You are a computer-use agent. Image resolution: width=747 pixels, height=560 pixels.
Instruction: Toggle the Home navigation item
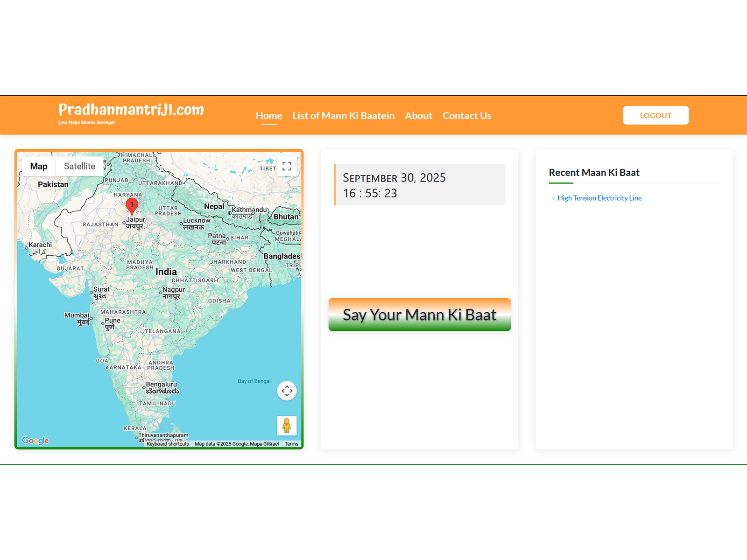click(x=268, y=116)
